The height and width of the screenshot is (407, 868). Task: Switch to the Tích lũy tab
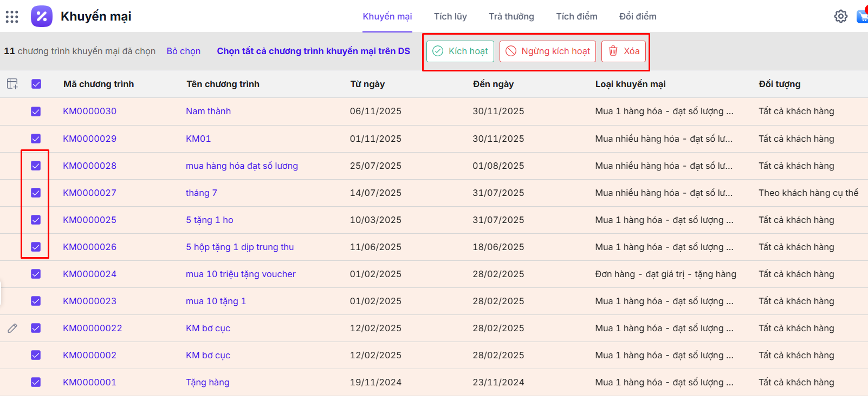pyautogui.click(x=450, y=16)
